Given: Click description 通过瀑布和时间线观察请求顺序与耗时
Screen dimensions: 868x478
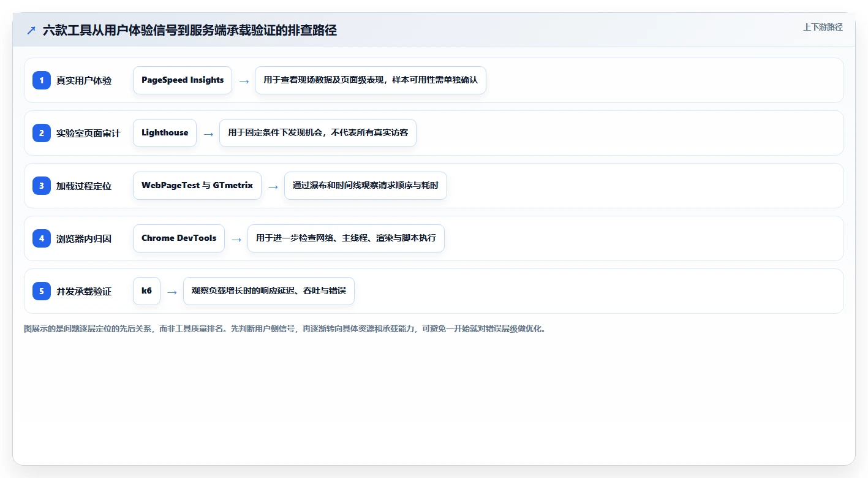Looking at the screenshot, I should pos(366,186).
